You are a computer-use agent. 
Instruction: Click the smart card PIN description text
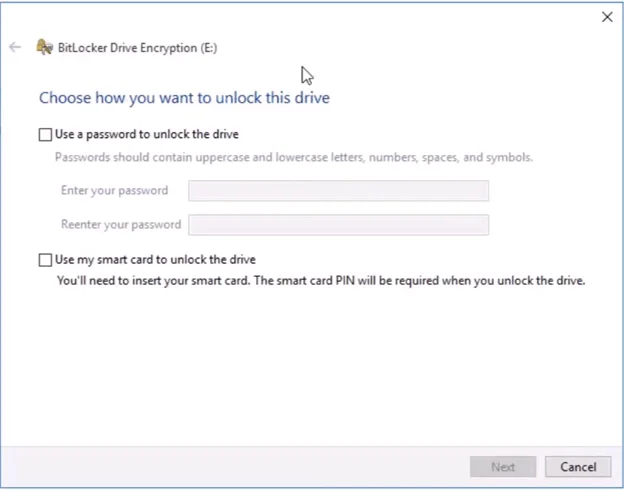click(x=320, y=281)
